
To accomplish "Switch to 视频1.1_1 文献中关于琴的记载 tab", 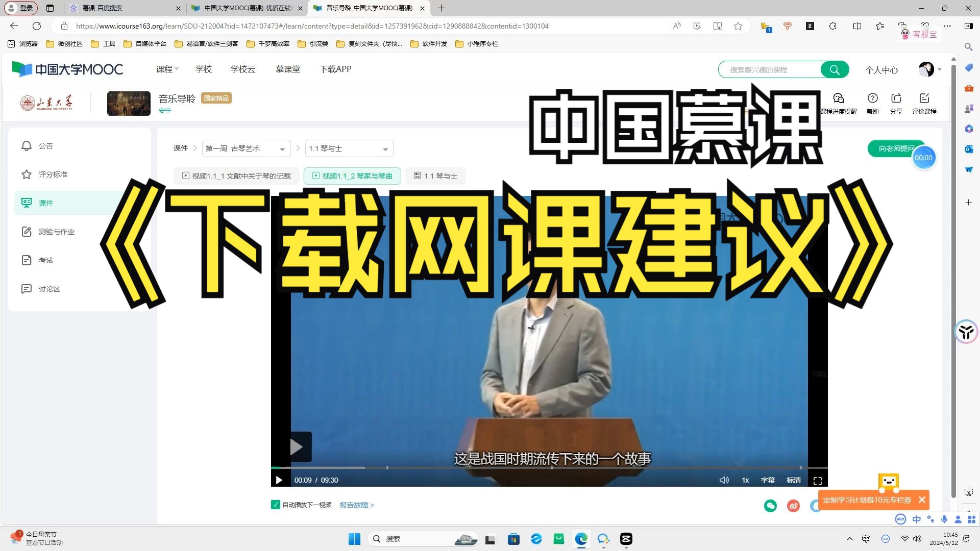I will coord(236,176).
